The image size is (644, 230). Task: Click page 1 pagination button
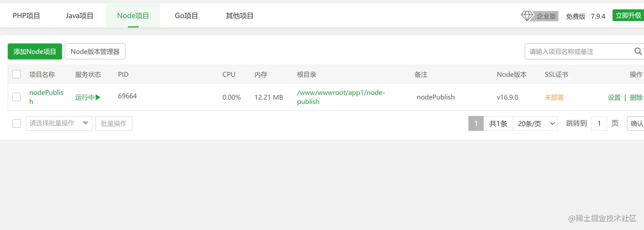click(x=476, y=124)
